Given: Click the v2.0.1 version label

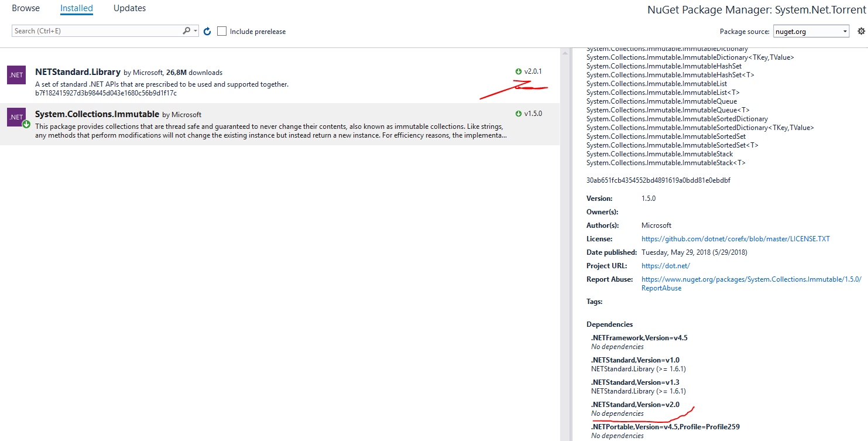Looking at the screenshot, I should click(533, 71).
